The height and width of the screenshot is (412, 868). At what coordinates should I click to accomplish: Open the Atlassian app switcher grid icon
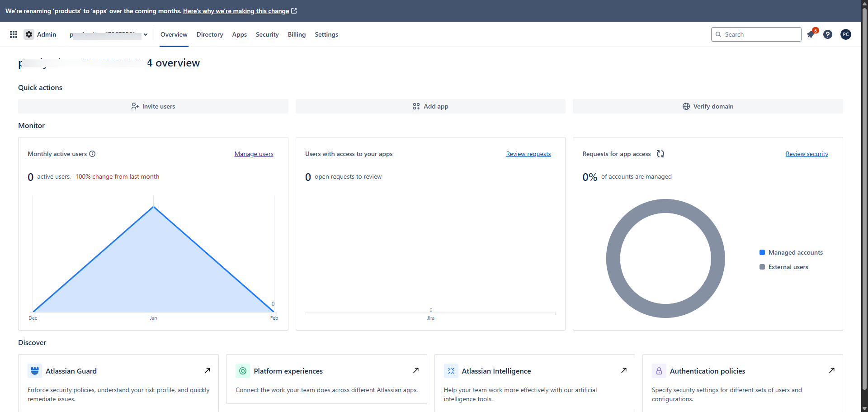point(13,34)
